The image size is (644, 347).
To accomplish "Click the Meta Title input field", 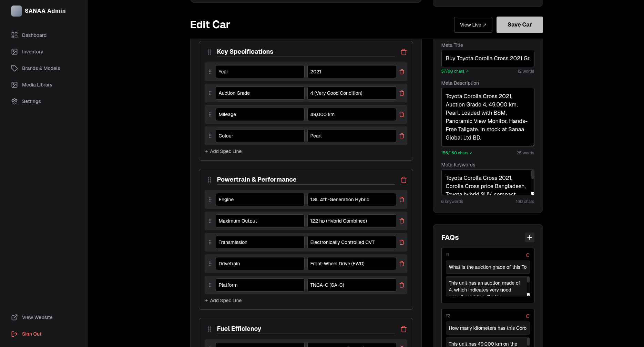I will pyautogui.click(x=487, y=59).
